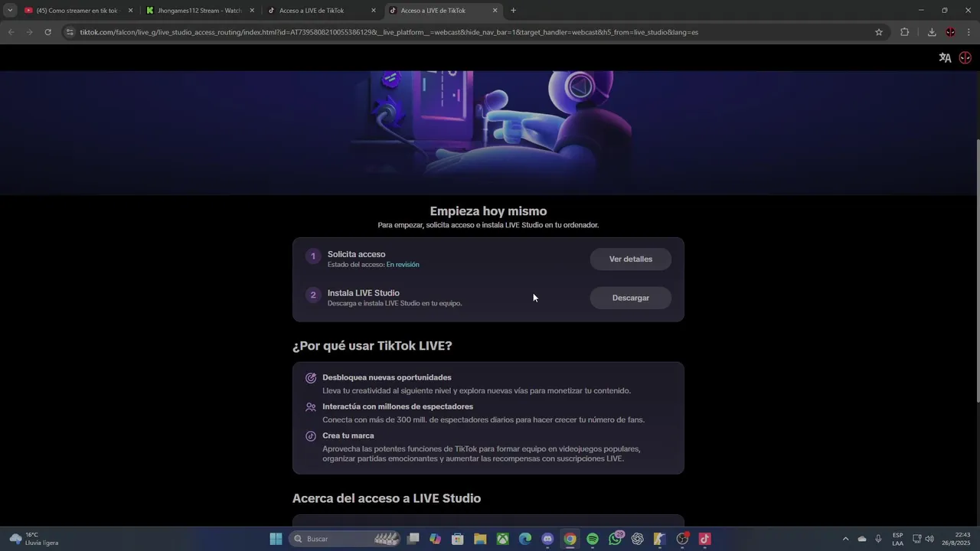
Task: Open ChatGPT from the taskbar
Action: [x=638, y=539]
